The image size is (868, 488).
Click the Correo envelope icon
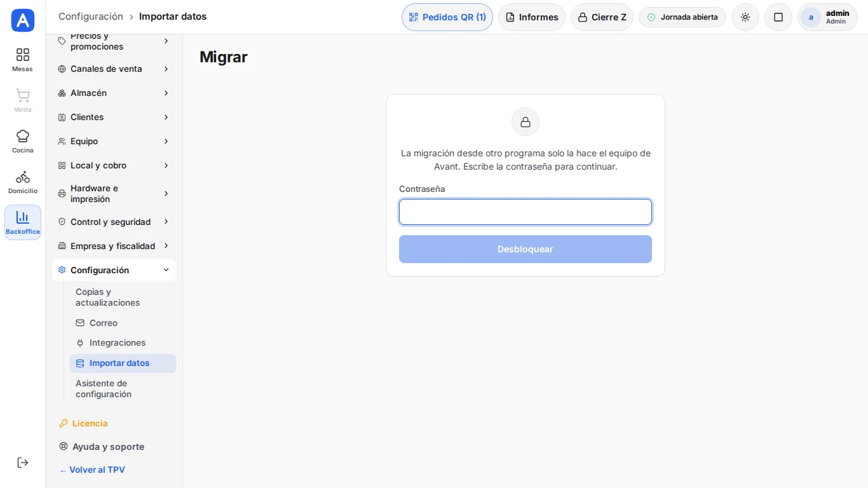(80, 323)
